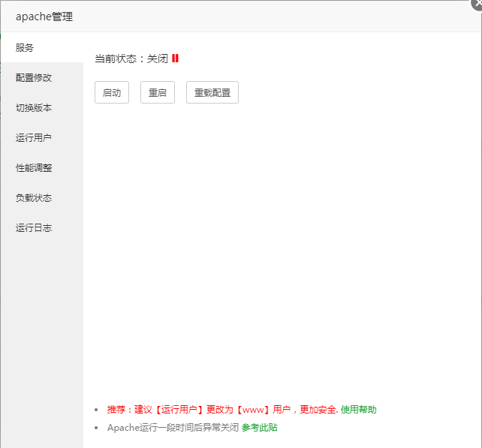The image size is (482, 448).
Task: Click the red stopped status icon
Action: coord(175,59)
